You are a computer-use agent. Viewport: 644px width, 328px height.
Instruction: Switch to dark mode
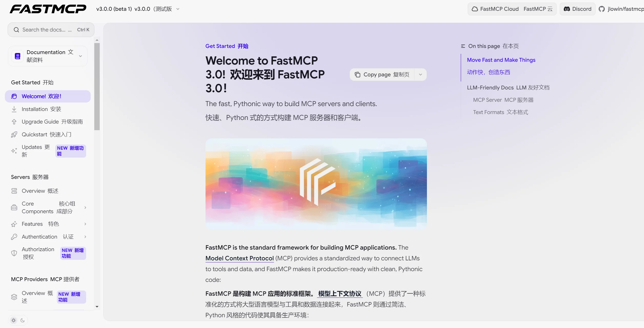pos(23,320)
